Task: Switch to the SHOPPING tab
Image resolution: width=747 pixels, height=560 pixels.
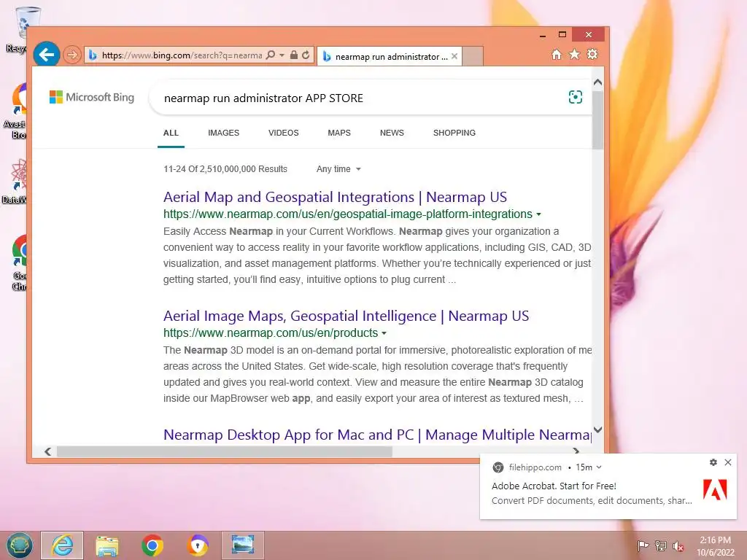Action: click(454, 133)
